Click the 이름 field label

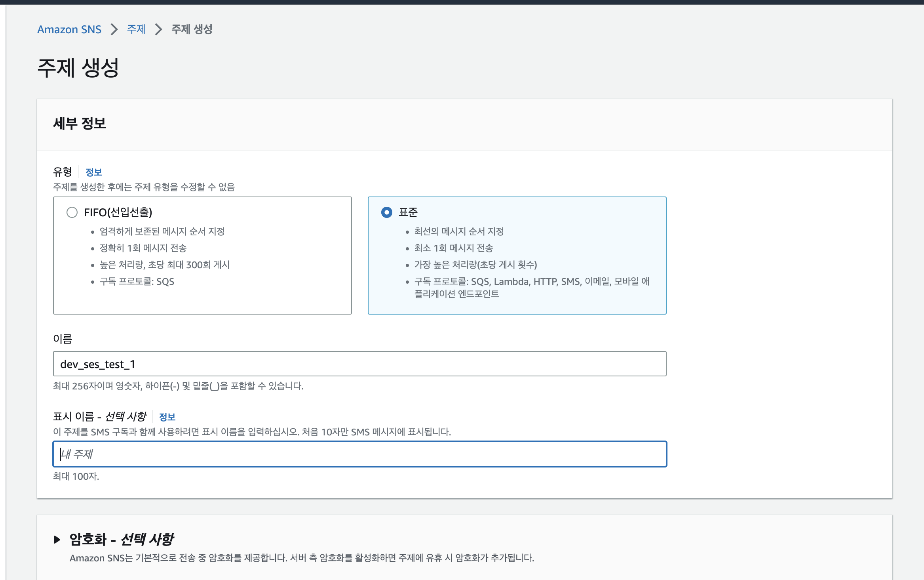click(x=63, y=339)
